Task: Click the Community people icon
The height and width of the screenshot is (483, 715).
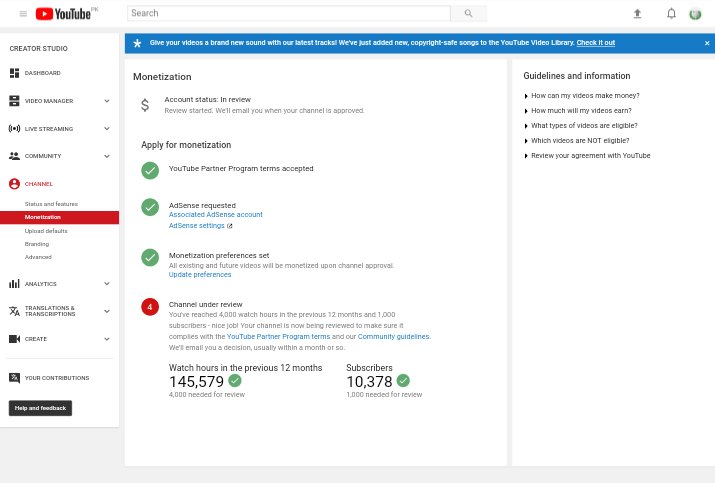Action: [15, 156]
